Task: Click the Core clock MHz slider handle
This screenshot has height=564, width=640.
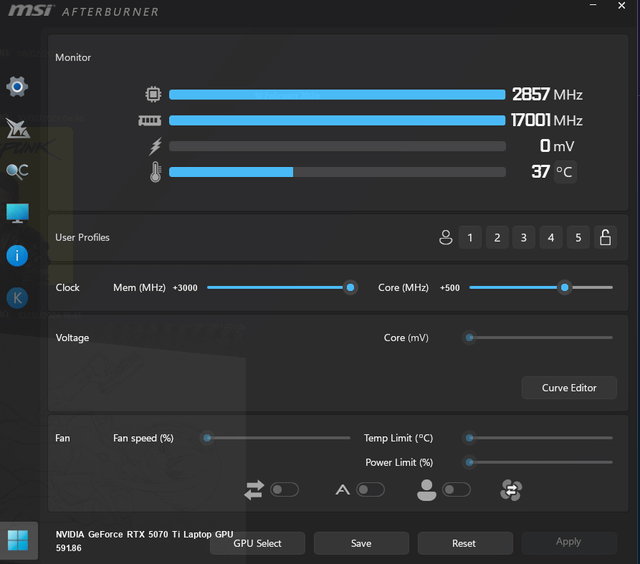Action: [x=565, y=287]
